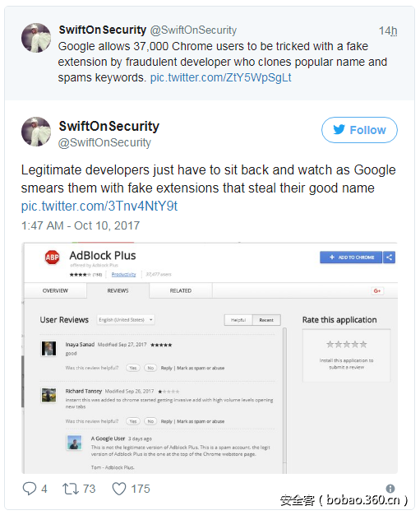The image size is (420, 515).
Task: Like the tweet with heart icon
Action: click(x=119, y=489)
